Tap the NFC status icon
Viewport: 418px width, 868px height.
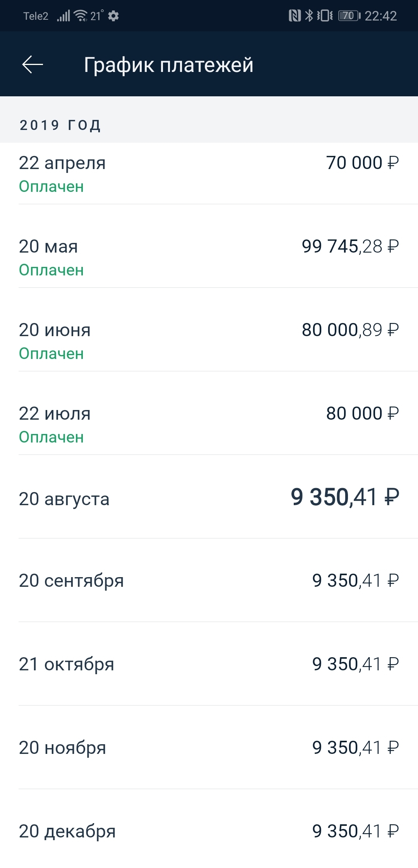click(295, 16)
